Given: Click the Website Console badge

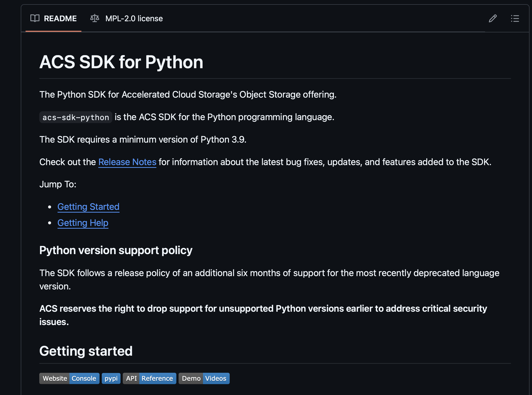Looking at the screenshot, I should pyautogui.click(x=69, y=378).
